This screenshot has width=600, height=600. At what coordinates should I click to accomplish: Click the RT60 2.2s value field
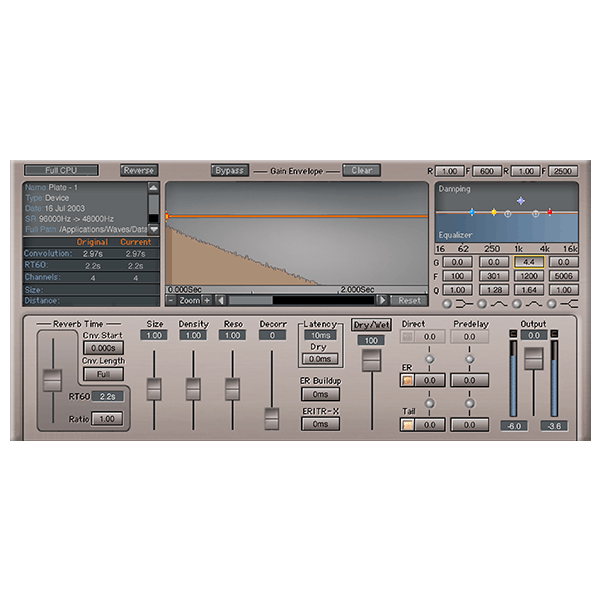[108, 396]
